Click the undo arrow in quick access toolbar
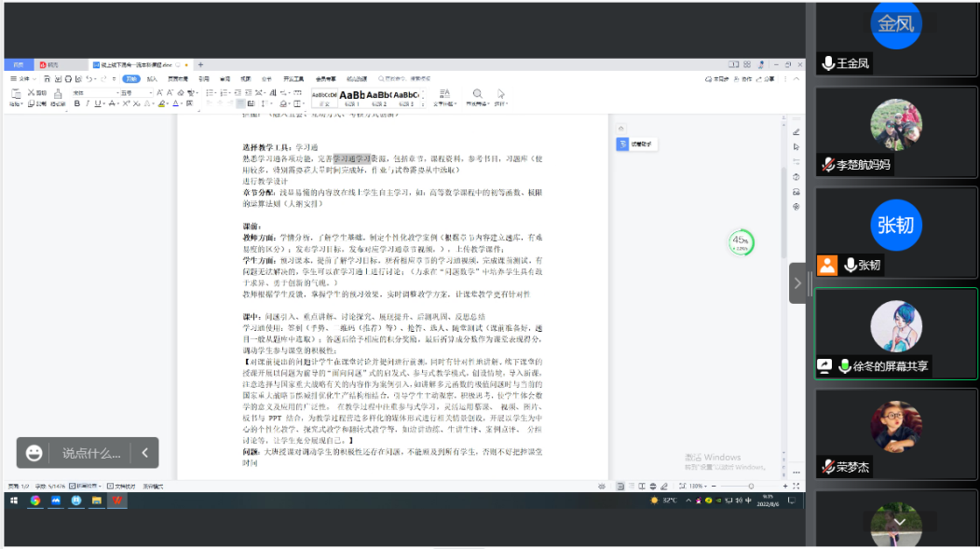Screen dimensions: 980x549 click(x=88, y=79)
